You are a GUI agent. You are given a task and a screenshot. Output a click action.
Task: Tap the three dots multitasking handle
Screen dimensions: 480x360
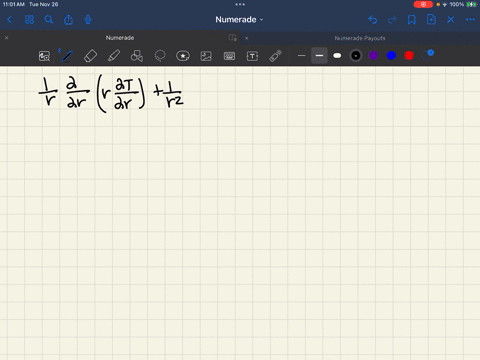tap(240, 4)
